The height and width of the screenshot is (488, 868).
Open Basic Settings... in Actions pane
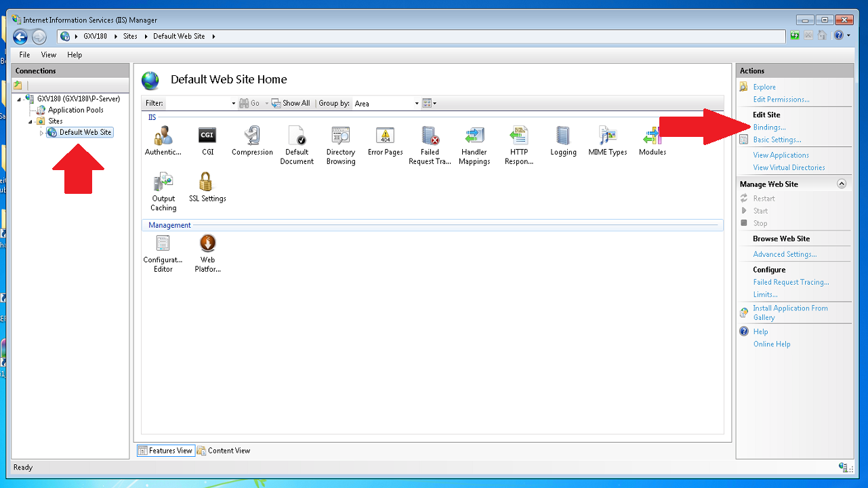[x=777, y=140]
